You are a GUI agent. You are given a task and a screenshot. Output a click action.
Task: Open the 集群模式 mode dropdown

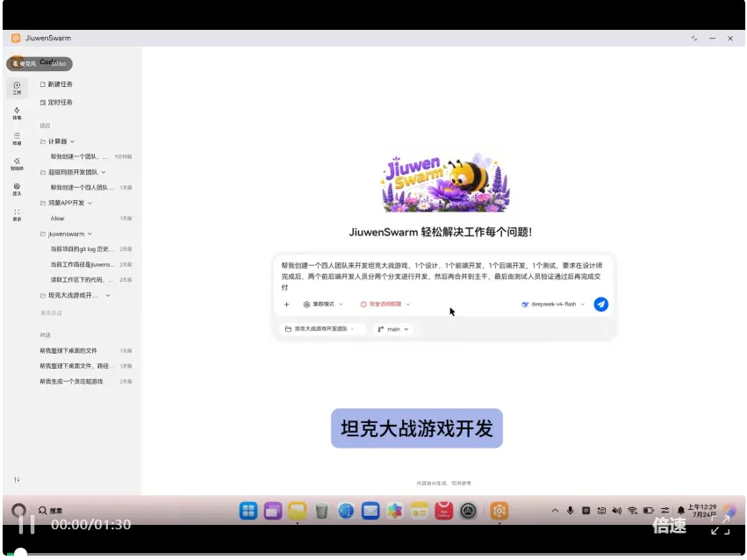(x=323, y=305)
